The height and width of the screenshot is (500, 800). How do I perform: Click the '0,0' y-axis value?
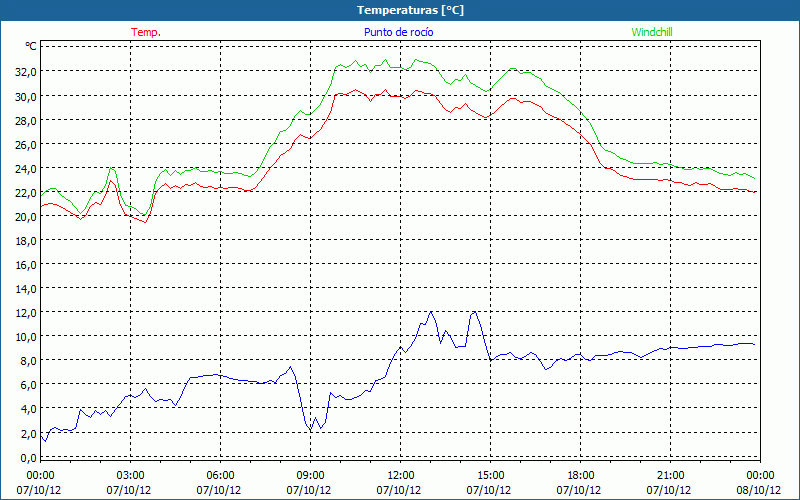pyautogui.click(x=29, y=458)
